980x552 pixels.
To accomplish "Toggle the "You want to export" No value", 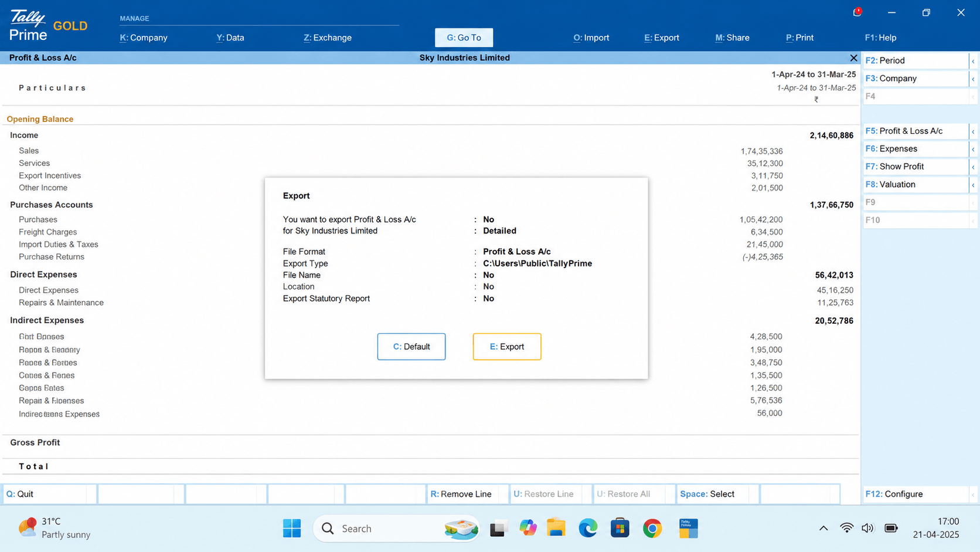I will coord(488,219).
